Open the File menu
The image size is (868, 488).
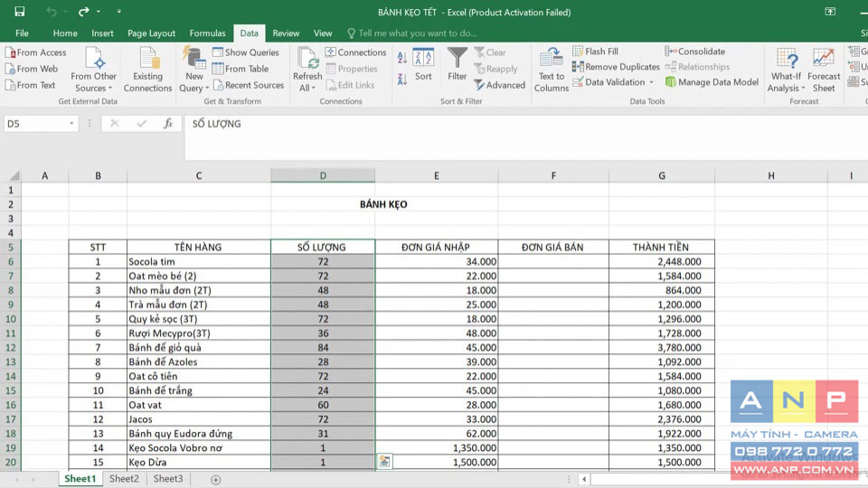pyautogui.click(x=22, y=33)
